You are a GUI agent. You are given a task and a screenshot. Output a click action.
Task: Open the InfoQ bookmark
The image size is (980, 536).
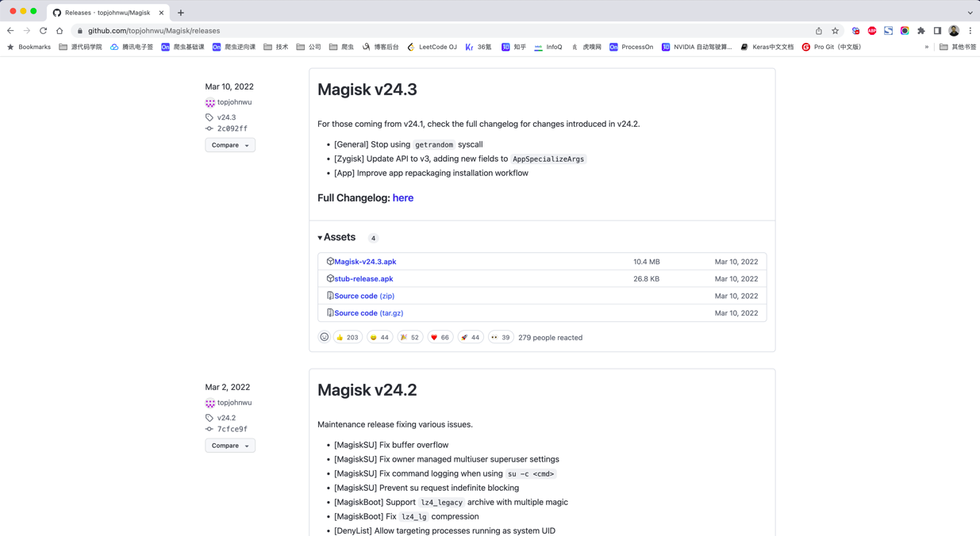coord(548,47)
